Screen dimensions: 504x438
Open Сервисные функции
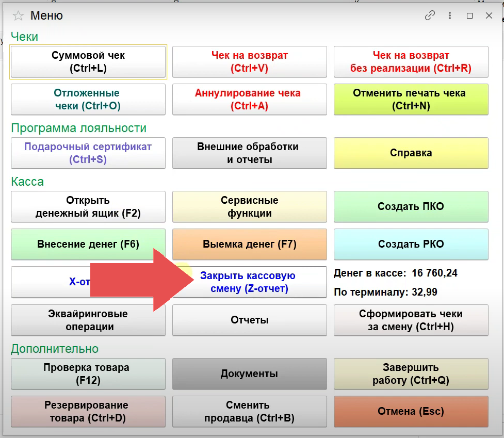pos(250,207)
